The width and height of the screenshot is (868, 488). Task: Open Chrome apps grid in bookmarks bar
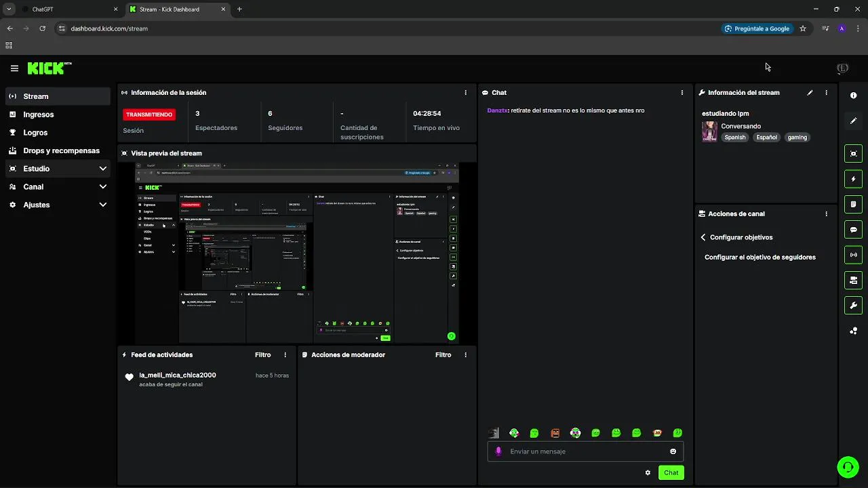pyautogui.click(x=9, y=45)
